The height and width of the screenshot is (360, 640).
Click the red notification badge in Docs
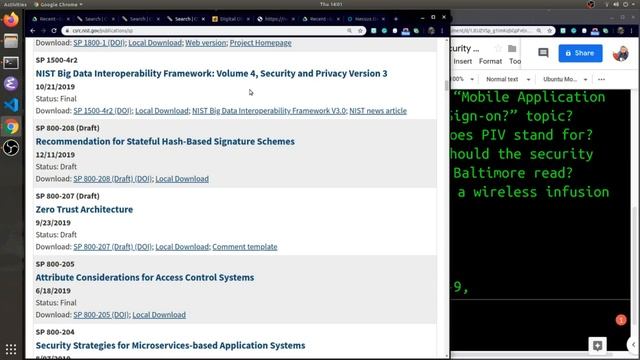click(x=621, y=320)
